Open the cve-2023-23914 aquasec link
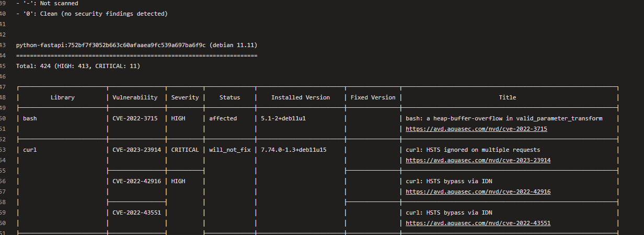Image resolution: width=644 pixels, height=235 pixels. click(478, 160)
